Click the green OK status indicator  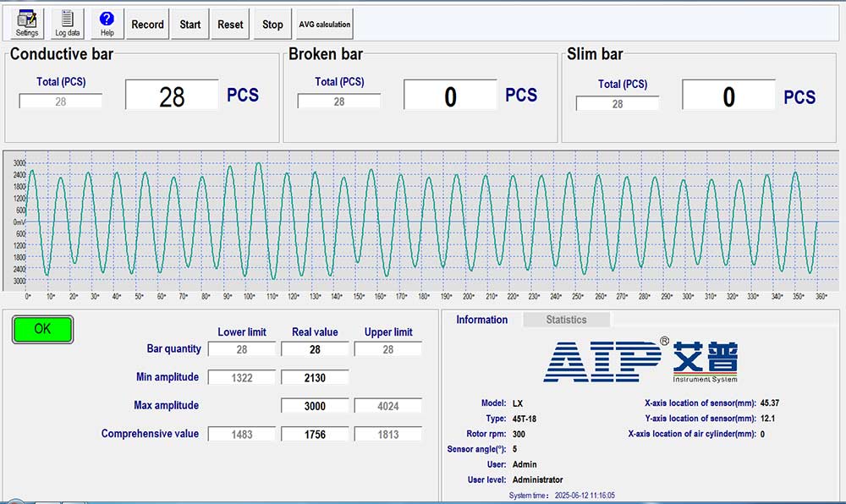pyautogui.click(x=42, y=329)
